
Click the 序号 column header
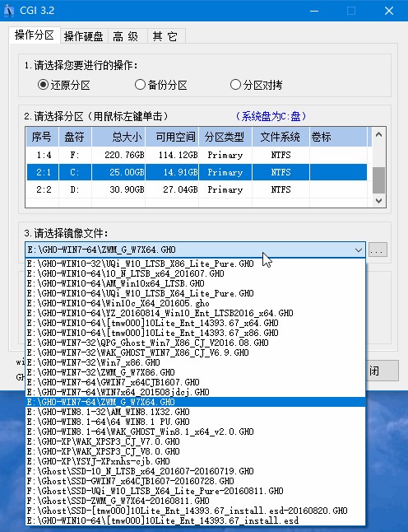pos(42,137)
